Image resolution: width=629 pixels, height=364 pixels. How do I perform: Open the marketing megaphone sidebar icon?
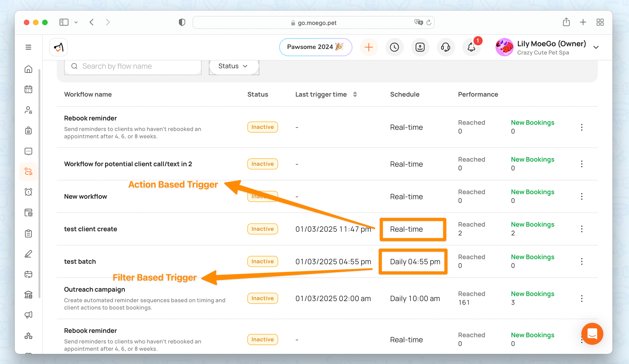tap(28, 315)
